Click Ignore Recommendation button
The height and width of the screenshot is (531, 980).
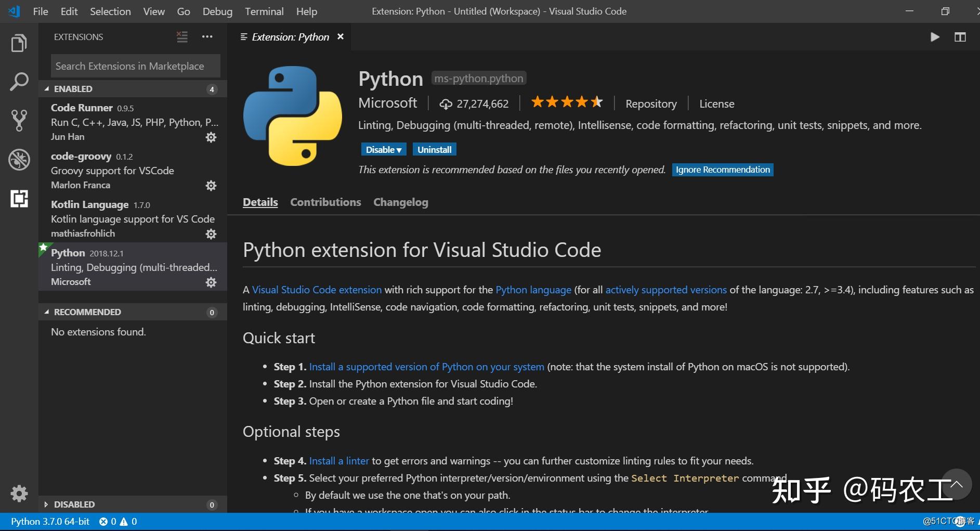[723, 170]
